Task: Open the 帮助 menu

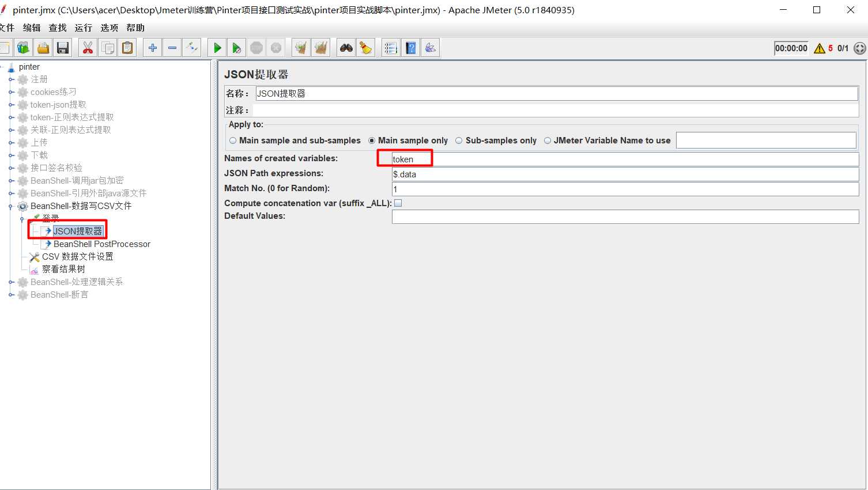Action: (135, 28)
